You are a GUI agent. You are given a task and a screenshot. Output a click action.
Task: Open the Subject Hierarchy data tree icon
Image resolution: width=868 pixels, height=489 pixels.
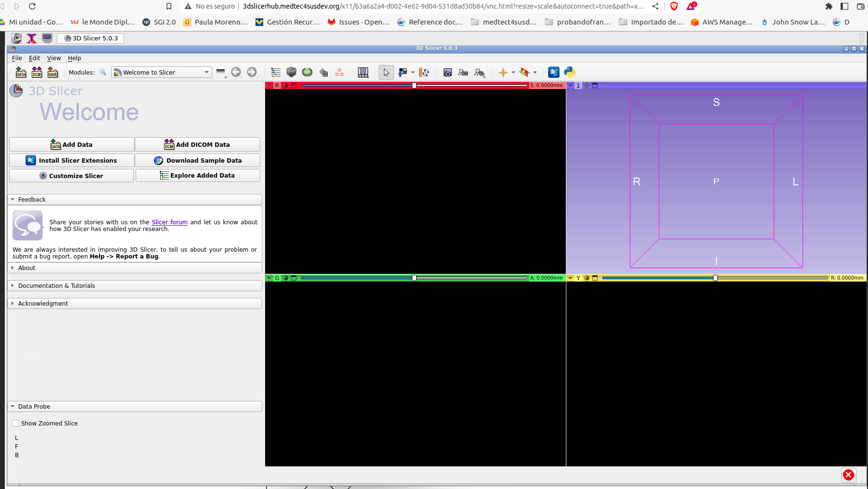click(276, 72)
